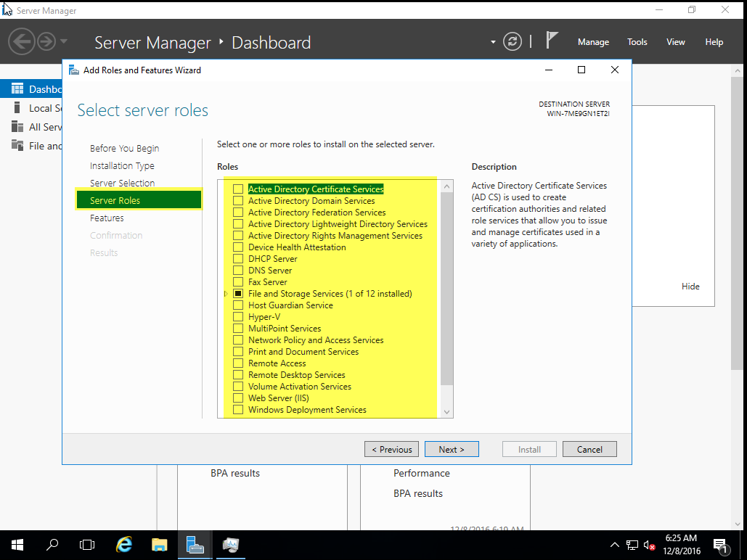Open the Manage menu
Viewport: 747px width, 560px height.
593,42
